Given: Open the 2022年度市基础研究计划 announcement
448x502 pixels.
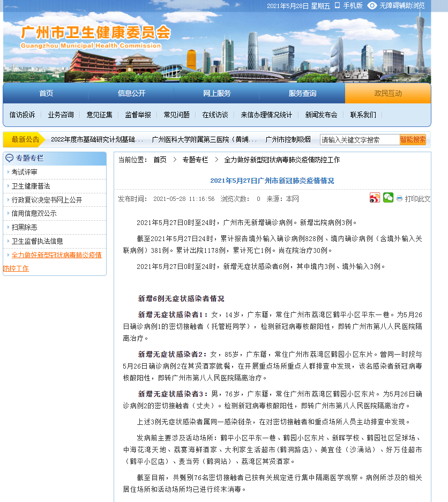Looking at the screenshot, I should [x=97, y=139].
